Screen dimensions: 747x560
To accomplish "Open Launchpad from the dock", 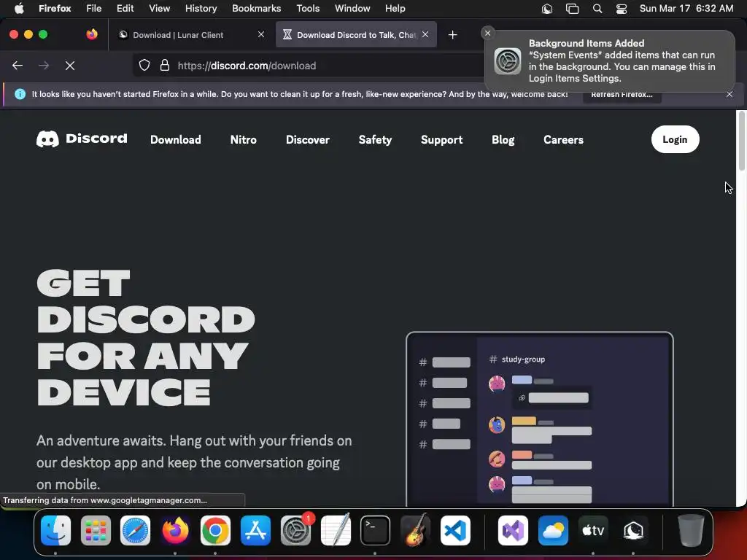I will pyautogui.click(x=96, y=531).
